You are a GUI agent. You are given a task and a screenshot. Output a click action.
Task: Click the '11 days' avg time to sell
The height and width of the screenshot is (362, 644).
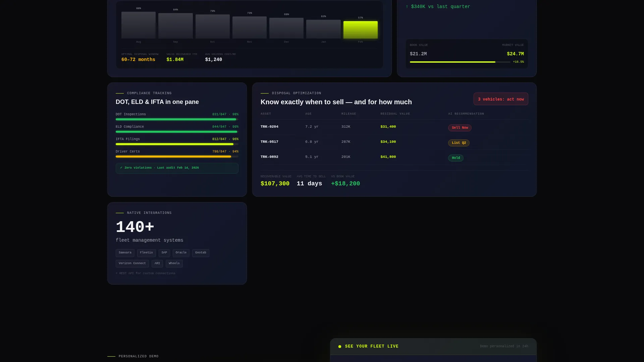tap(309, 184)
